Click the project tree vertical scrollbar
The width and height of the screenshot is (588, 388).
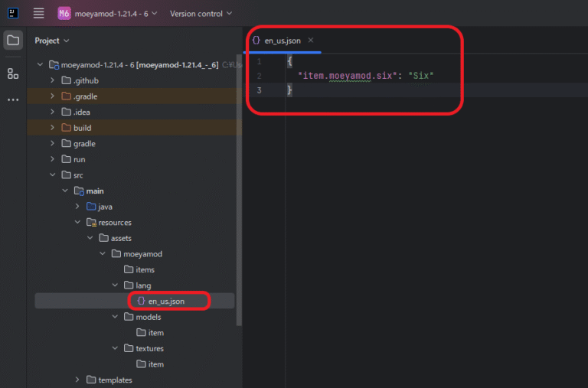click(x=239, y=190)
